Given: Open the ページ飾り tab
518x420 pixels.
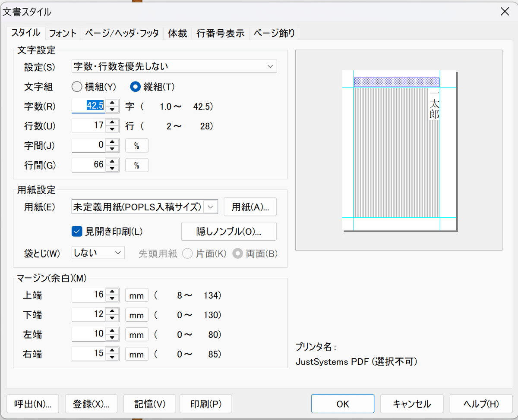Looking at the screenshot, I should 274,33.
